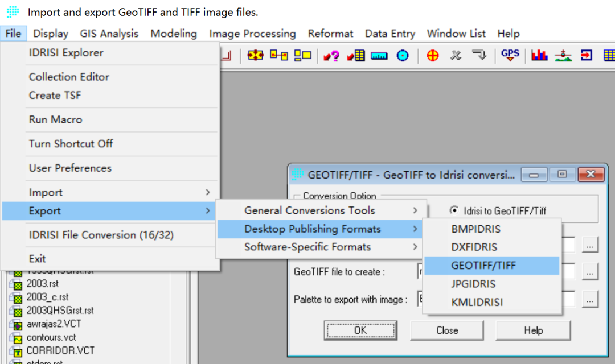Click the red arrow import box icon
The height and width of the screenshot is (364, 615).
(587, 55)
